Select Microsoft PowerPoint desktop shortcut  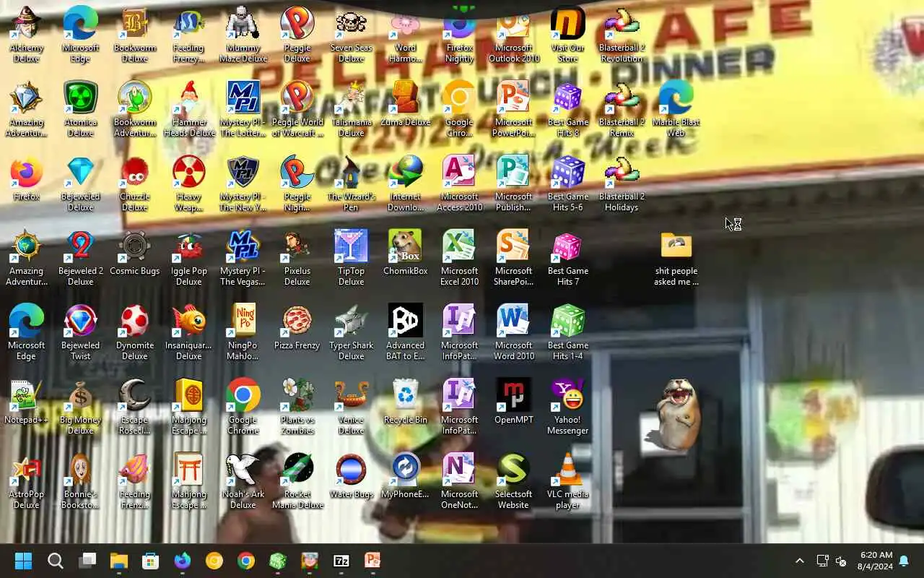pyautogui.click(x=514, y=109)
